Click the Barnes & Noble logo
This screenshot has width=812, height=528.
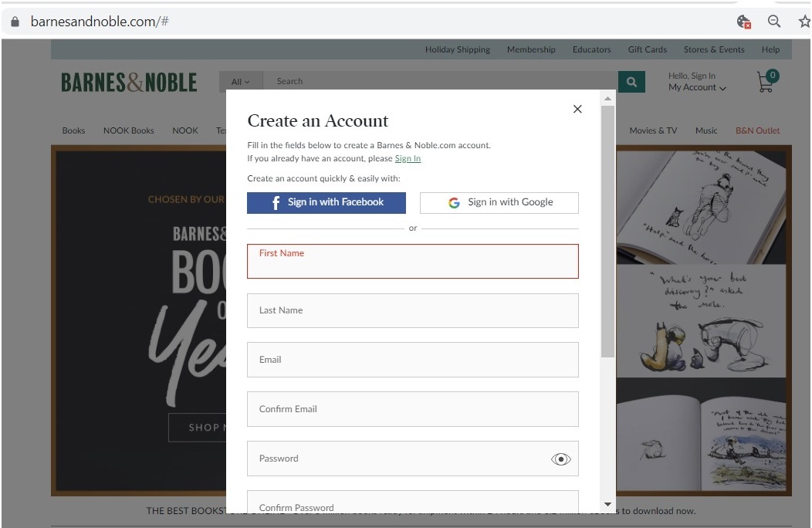point(129,83)
